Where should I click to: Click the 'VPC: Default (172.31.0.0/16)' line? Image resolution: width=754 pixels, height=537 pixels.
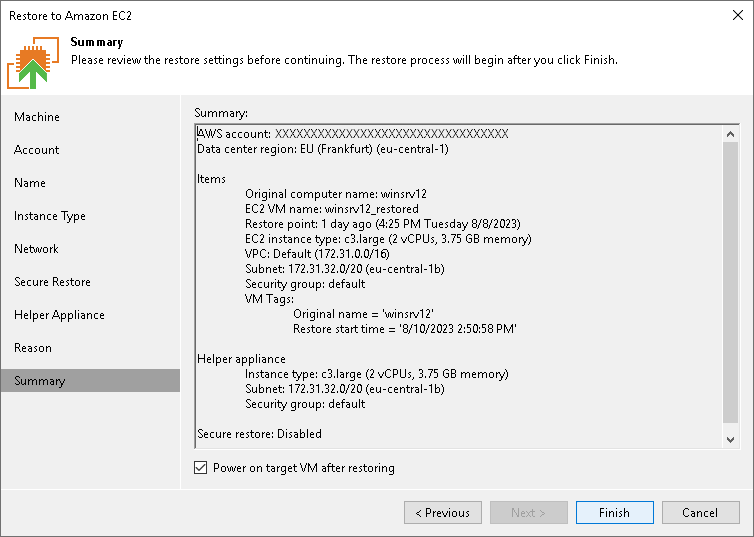point(317,254)
